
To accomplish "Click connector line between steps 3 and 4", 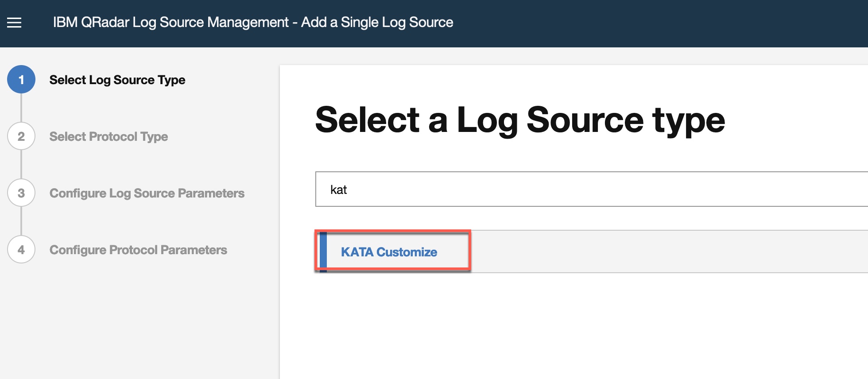I will 21,221.
